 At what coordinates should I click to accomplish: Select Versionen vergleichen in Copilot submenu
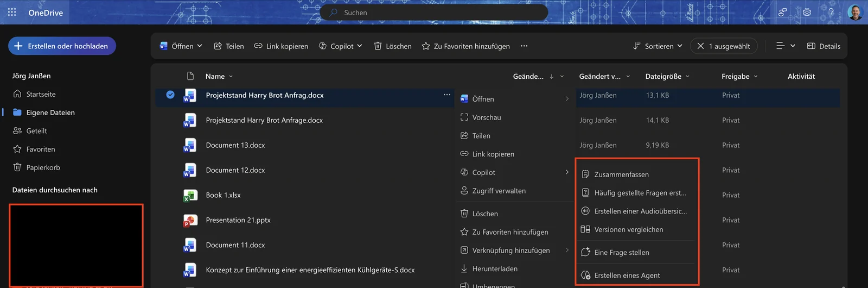click(637, 230)
